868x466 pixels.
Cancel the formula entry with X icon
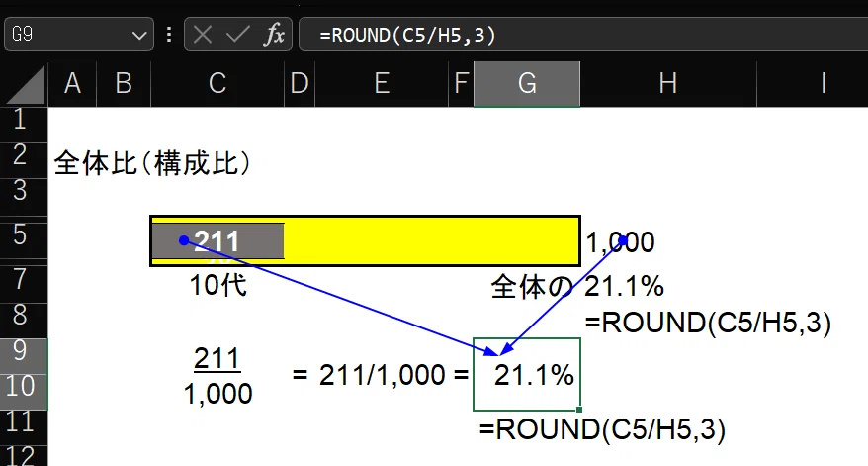point(203,35)
